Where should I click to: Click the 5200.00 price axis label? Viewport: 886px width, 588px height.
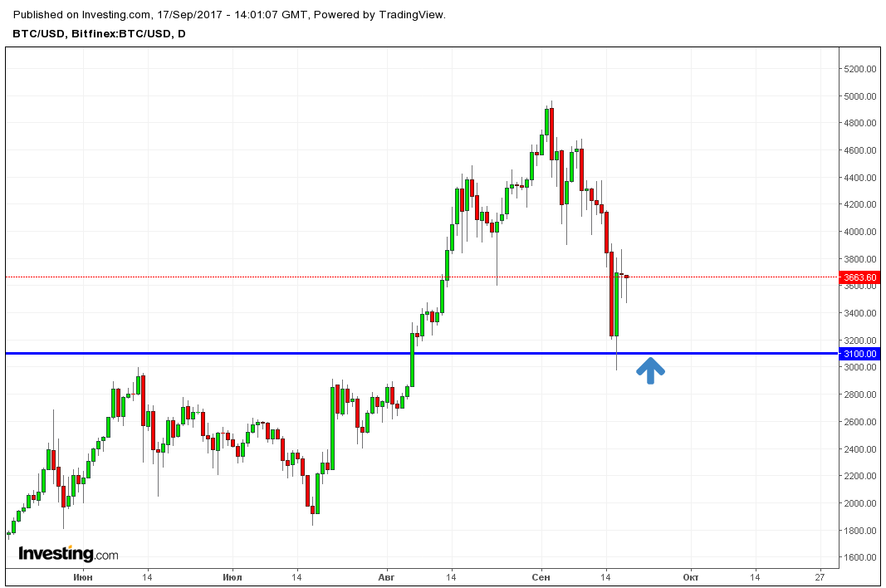(860, 69)
